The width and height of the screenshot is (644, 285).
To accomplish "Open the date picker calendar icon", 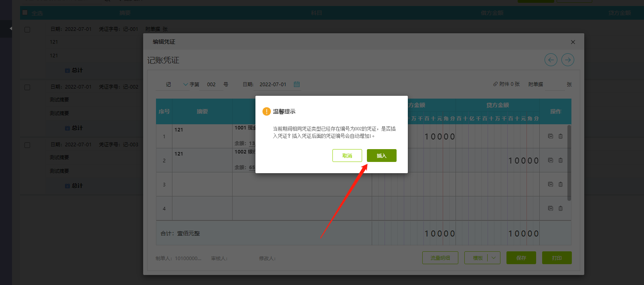I will click(297, 84).
